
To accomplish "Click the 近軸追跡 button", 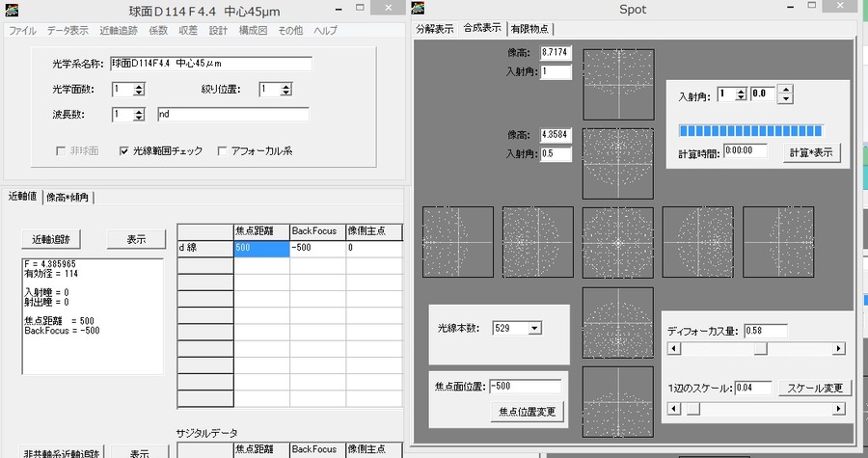I will pyautogui.click(x=50, y=239).
